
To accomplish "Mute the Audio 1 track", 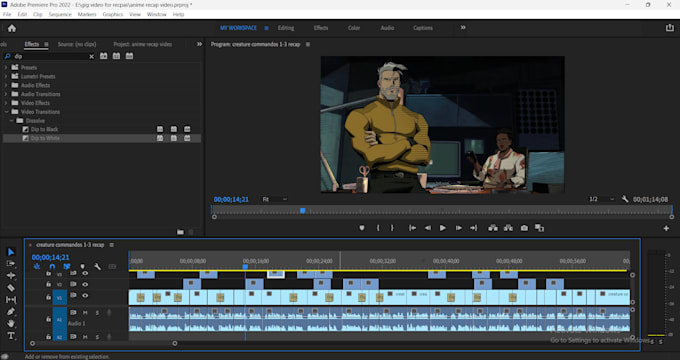I will pos(85,313).
